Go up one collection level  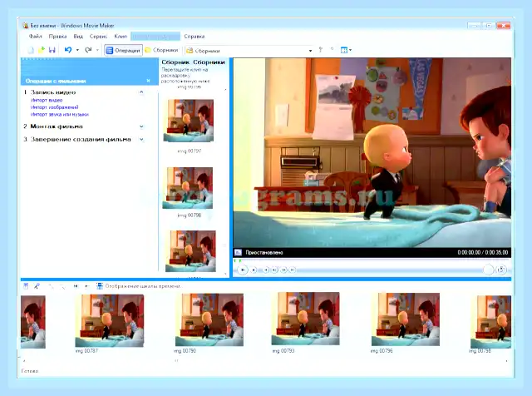[x=321, y=50]
